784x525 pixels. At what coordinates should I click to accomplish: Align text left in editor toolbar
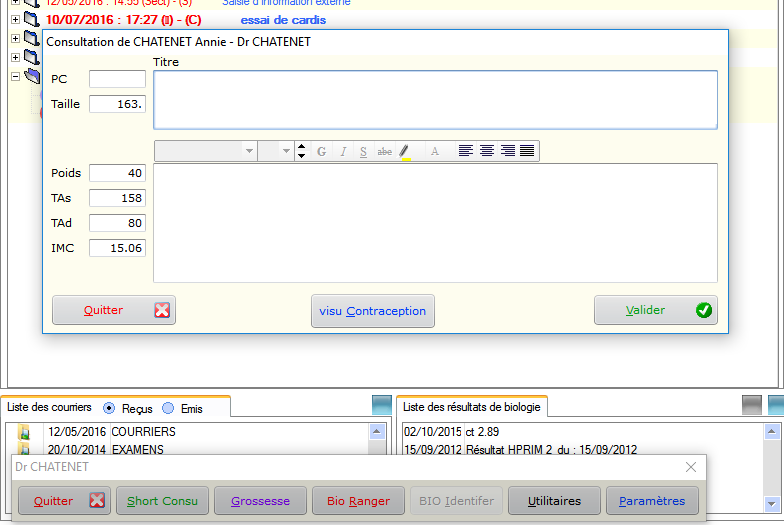point(466,150)
